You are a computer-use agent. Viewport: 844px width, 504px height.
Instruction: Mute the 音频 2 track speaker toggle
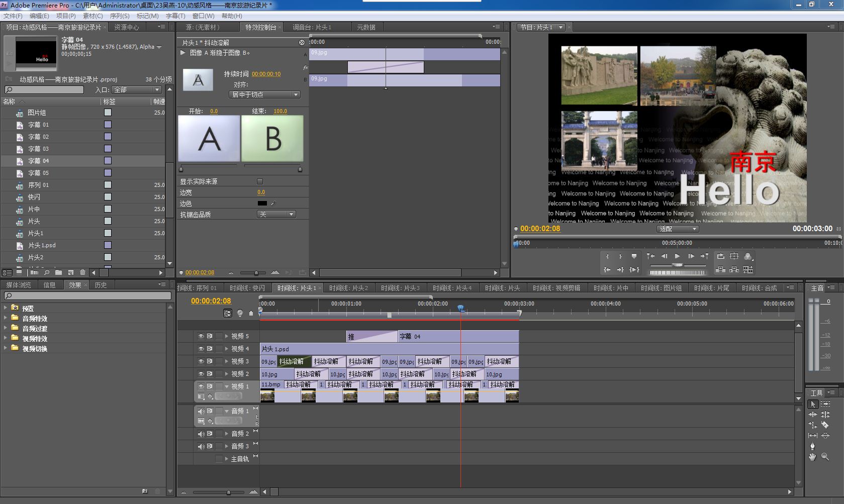click(x=201, y=434)
